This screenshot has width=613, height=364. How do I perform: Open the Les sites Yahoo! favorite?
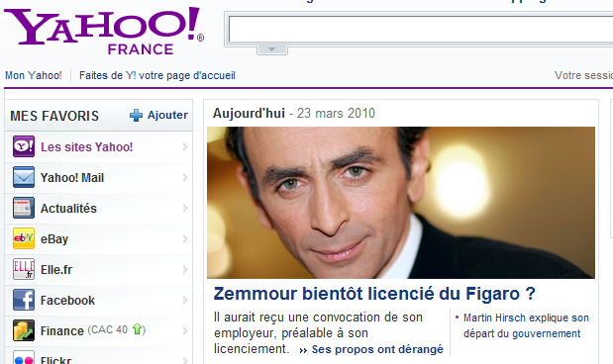tap(87, 146)
